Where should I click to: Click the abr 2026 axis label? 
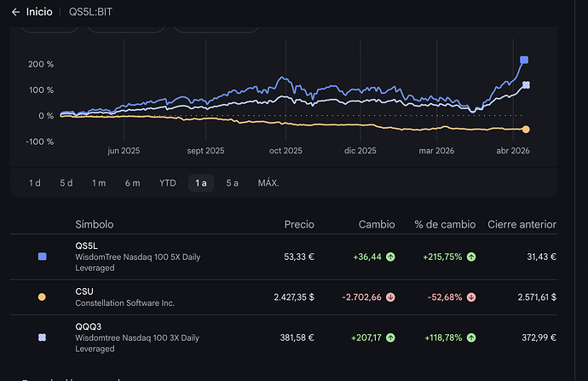[513, 151]
